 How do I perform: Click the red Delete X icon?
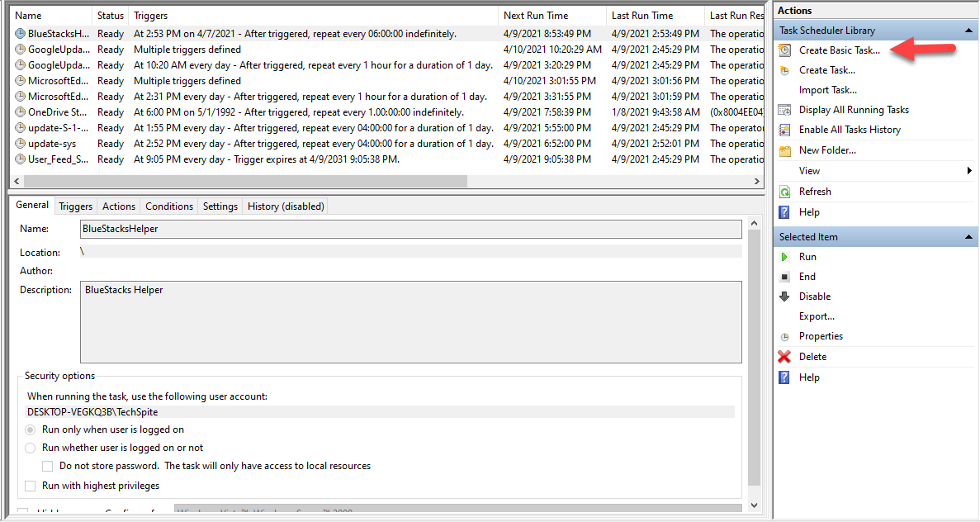[784, 357]
